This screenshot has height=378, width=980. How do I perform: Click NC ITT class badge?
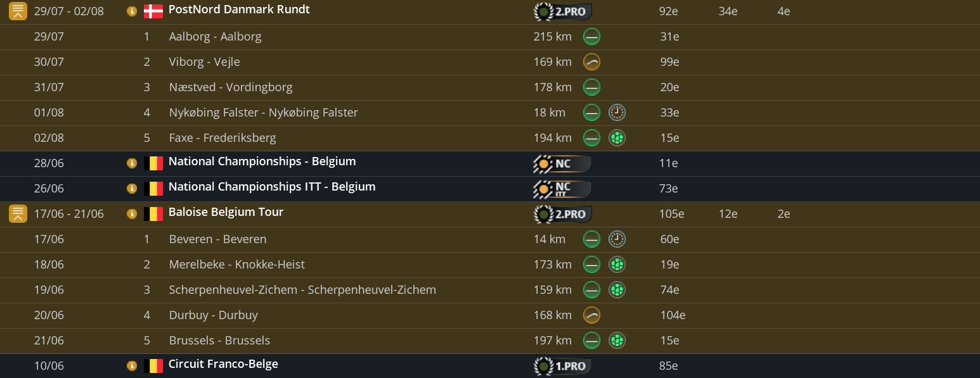click(562, 189)
